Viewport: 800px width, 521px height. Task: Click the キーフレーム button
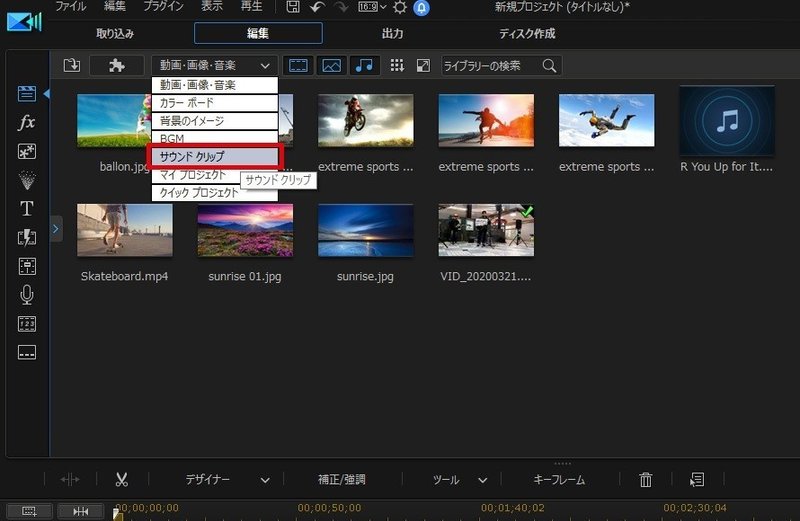point(559,480)
